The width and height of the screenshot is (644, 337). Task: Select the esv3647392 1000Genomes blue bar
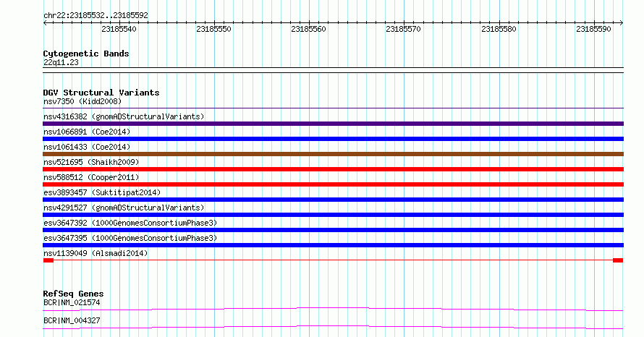333,230
